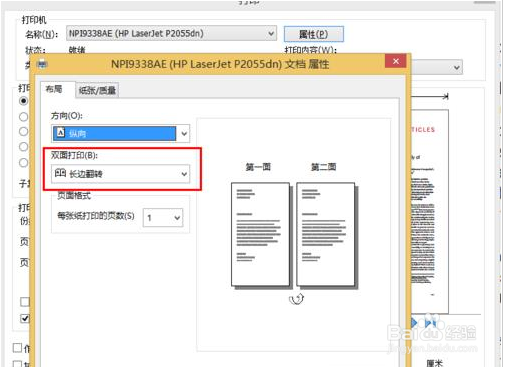Open the 纸张/质量 tab
The height and width of the screenshot is (367, 505).
coord(97,90)
